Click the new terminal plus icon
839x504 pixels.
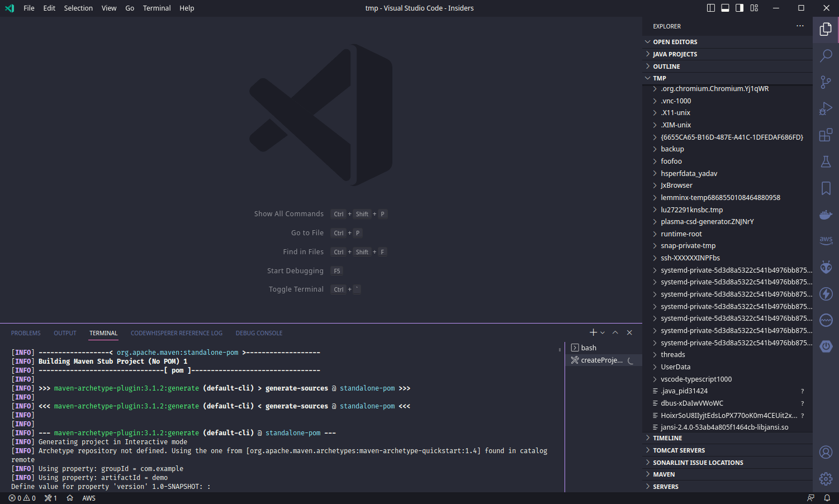click(x=593, y=332)
